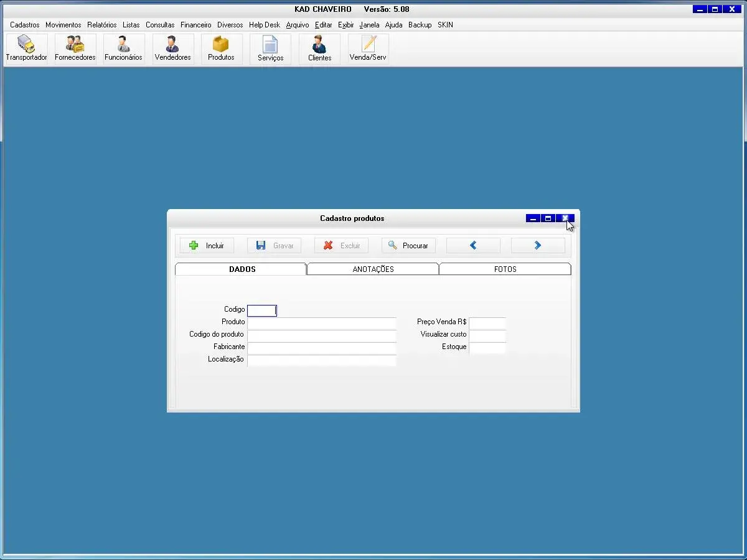The width and height of the screenshot is (747, 560).
Task: Click the Procurar search button
Action: [408, 246]
